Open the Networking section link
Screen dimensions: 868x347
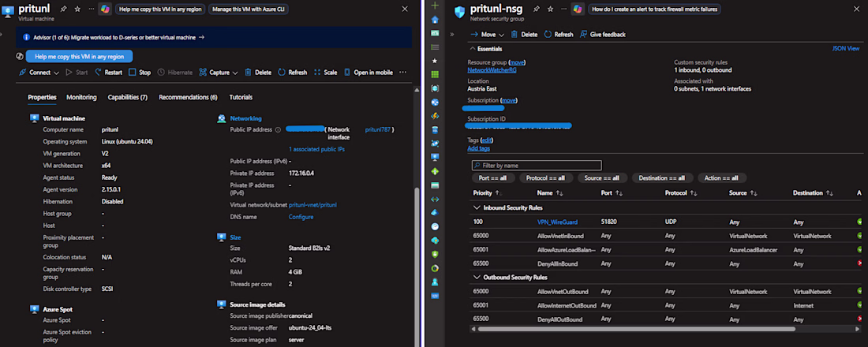[x=245, y=118]
